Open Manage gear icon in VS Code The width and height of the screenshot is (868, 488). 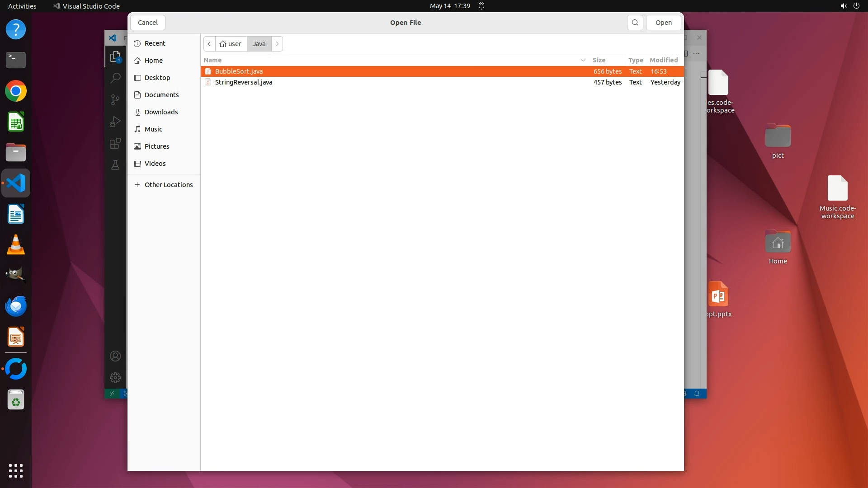coord(115,378)
